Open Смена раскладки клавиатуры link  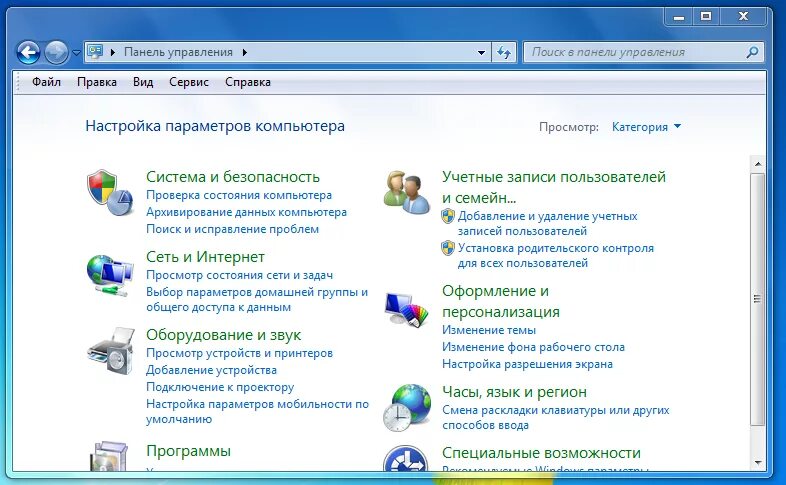point(555,417)
